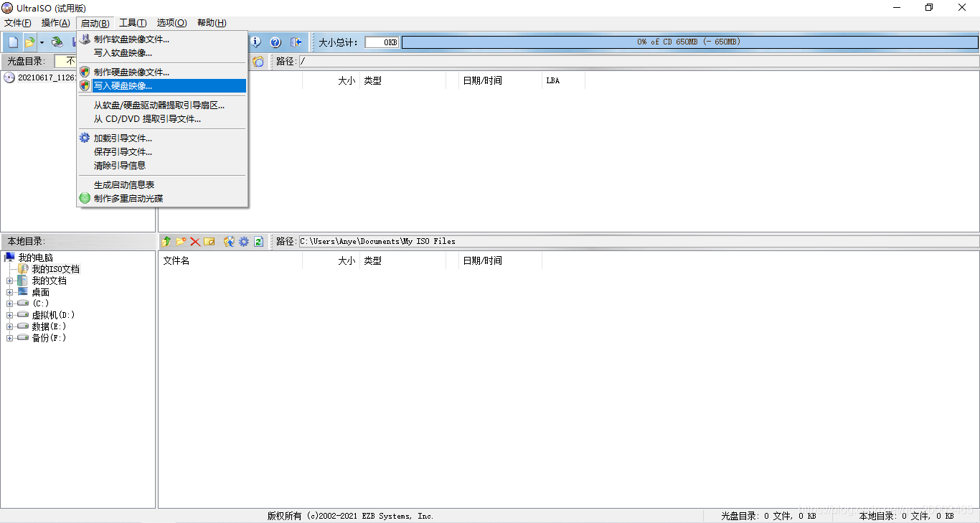The width and height of the screenshot is (980, 523).
Task: Select 虚拟机(D:) in the local tree
Action: pos(53,315)
